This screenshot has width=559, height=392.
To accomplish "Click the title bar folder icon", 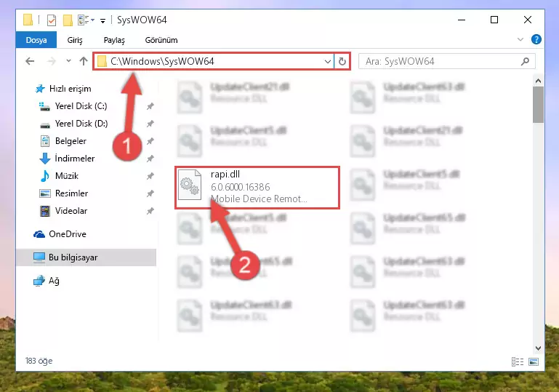I will click(x=28, y=20).
